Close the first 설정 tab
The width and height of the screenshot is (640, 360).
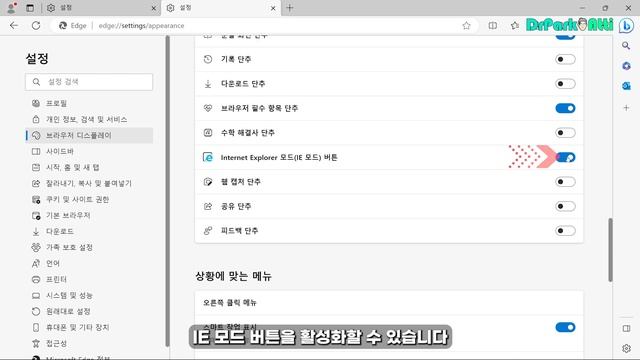coord(153,8)
